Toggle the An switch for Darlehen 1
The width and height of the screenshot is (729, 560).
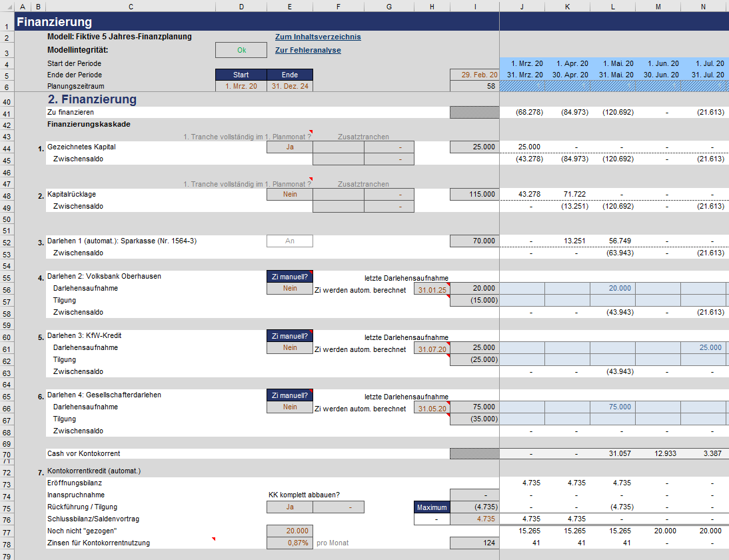click(290, 241)
